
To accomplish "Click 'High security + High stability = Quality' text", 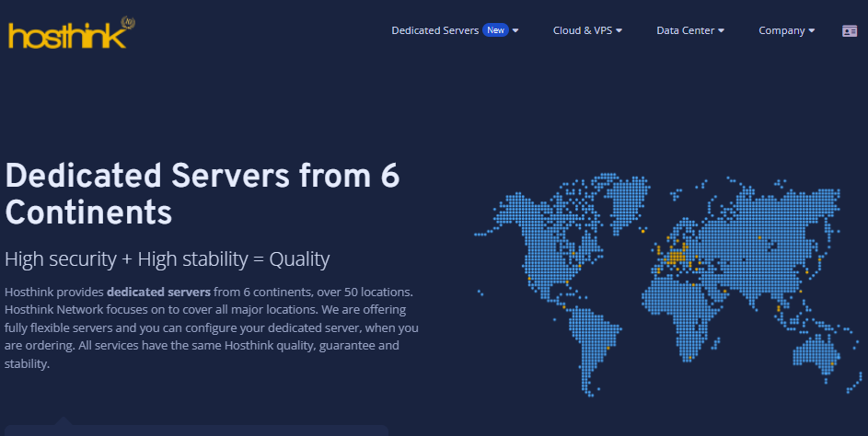I will [168, 259].
